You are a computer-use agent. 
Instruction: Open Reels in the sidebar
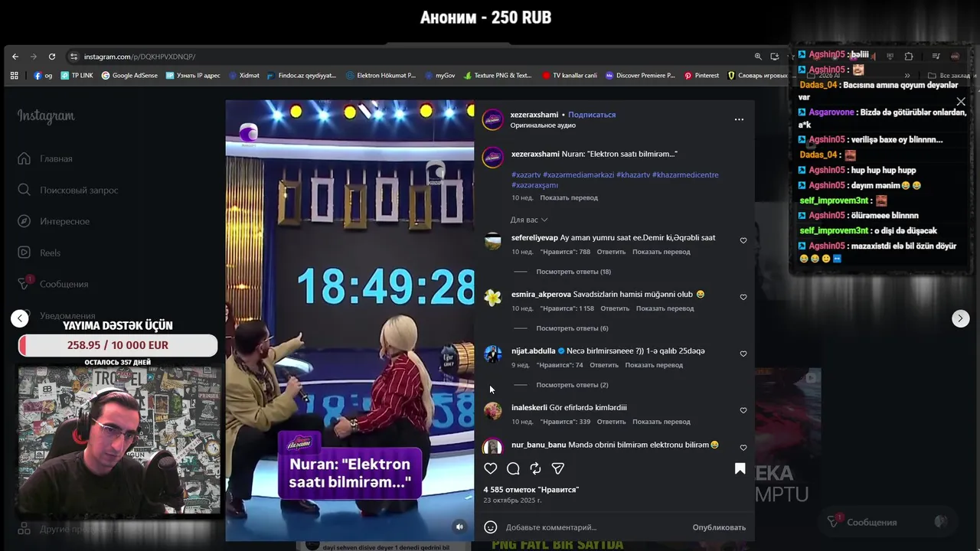coord(39,253)
